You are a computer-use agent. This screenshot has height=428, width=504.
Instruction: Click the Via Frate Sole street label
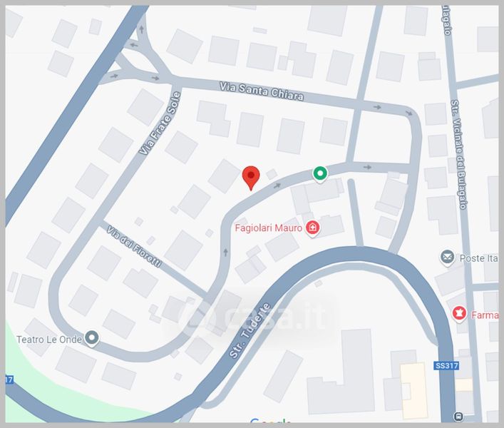(x=160, y=123)
